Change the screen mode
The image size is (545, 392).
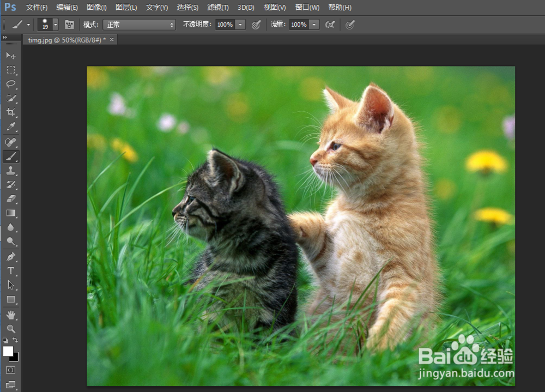point(11,385)
